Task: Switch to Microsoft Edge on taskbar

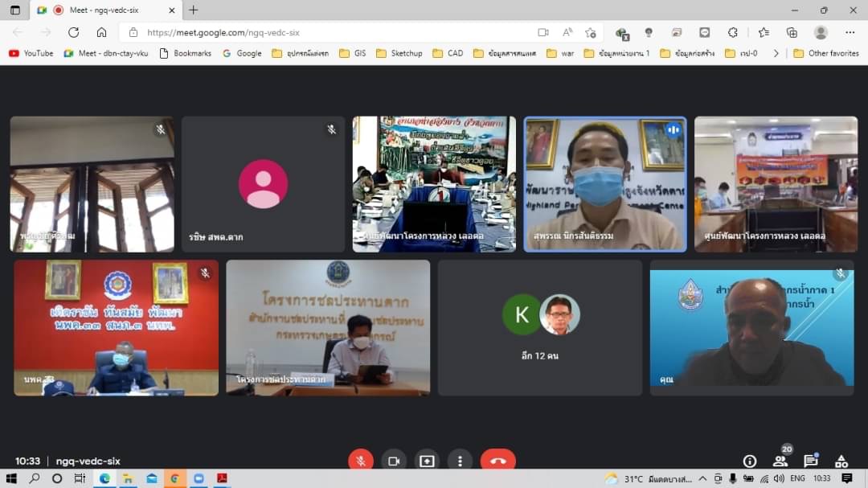Action: point(104,478)
